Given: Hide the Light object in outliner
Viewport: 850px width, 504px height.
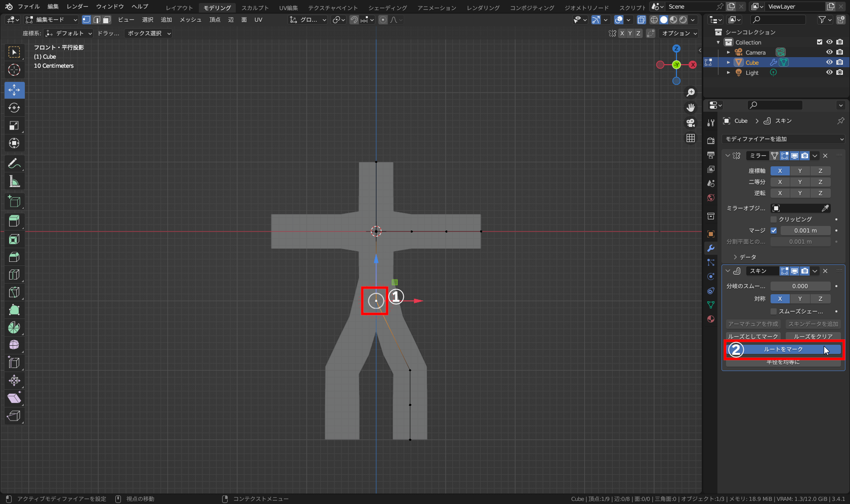Looking at the screenshot, I should (x=829, y=72).
